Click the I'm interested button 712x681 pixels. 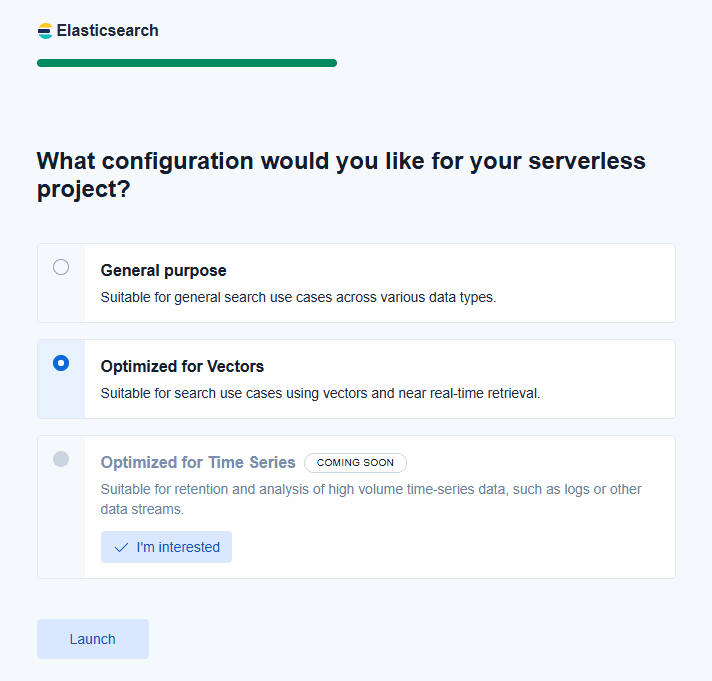(166, 547)
